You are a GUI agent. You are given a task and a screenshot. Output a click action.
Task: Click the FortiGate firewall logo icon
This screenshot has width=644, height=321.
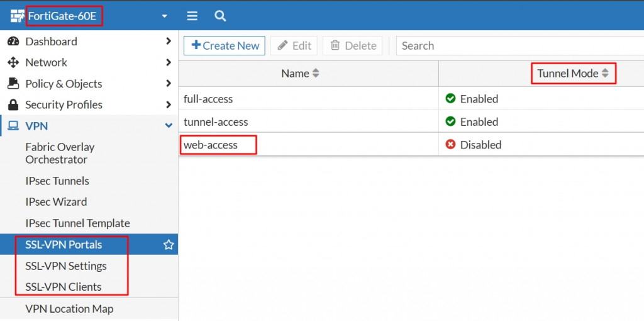coord(17,16)
